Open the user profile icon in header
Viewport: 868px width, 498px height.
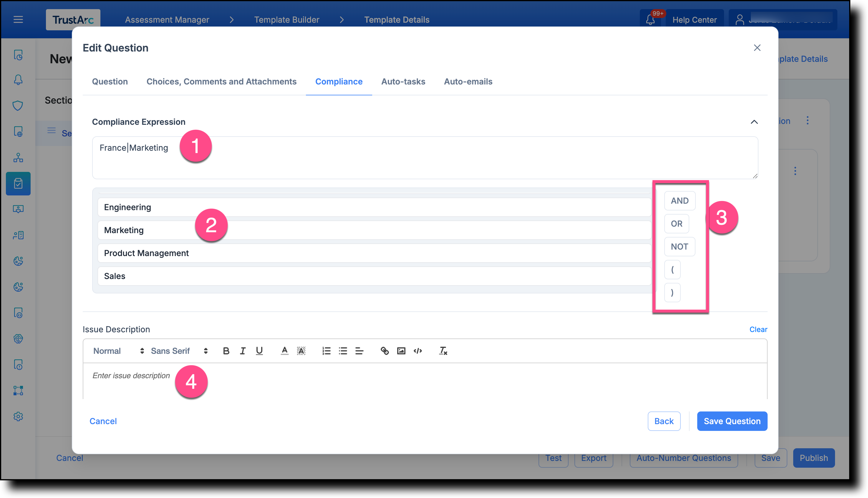740,19
